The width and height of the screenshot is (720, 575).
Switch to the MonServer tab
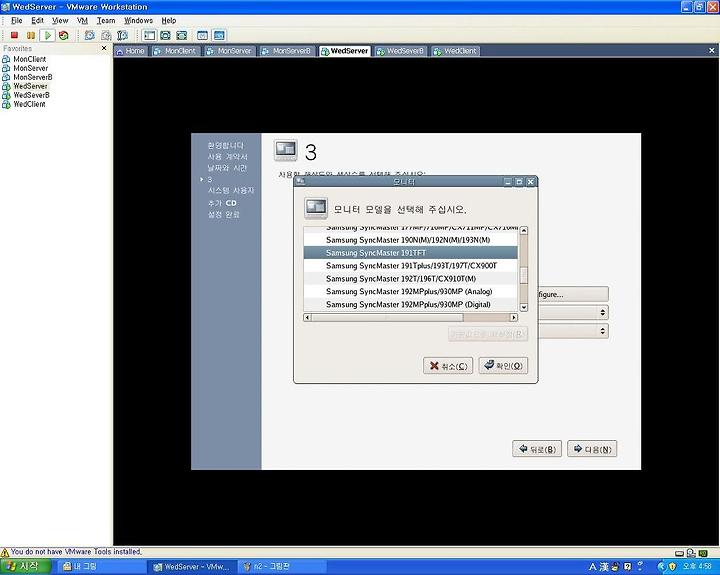[x=229, y=51]
